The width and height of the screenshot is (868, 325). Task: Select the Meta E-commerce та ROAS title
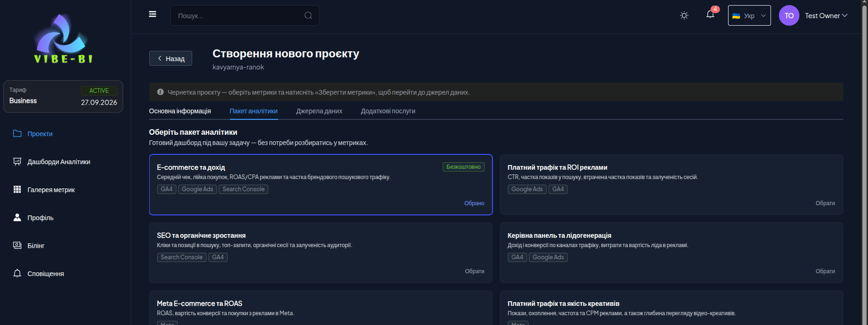200,304
